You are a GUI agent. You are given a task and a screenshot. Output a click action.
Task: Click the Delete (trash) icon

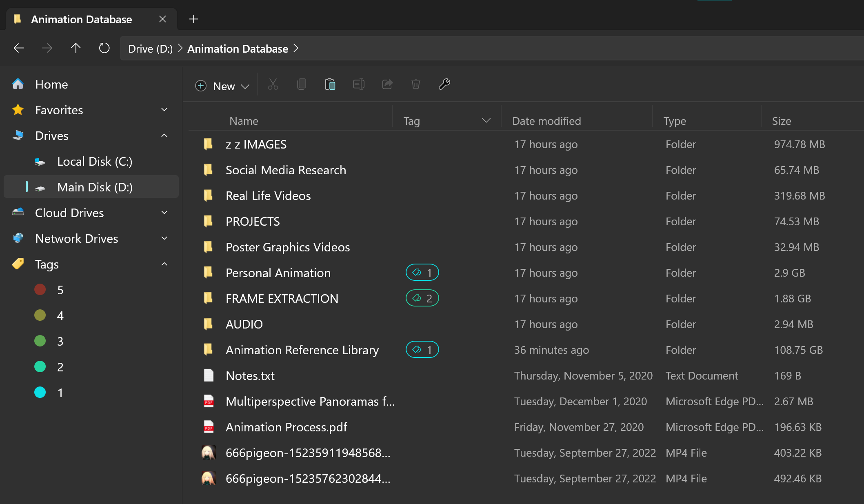click(x=415, y=84)
